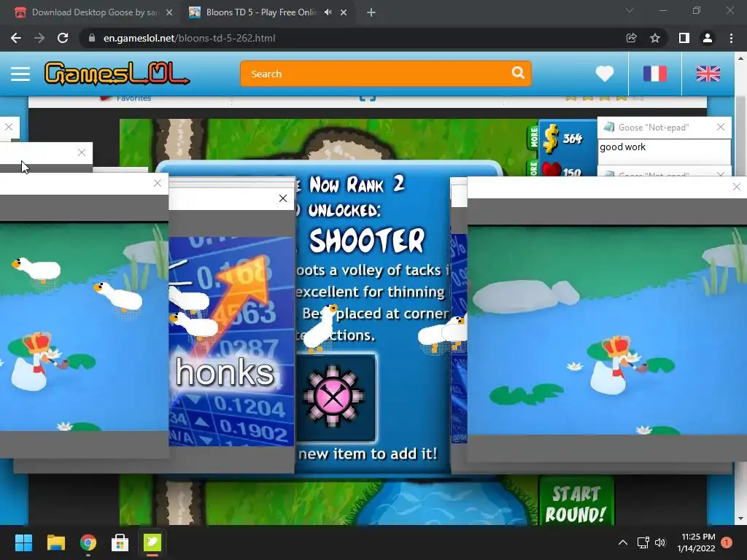Screen dimensions: 747x560
Task: Open a new browser tab
Action: (x=371, y=12)
